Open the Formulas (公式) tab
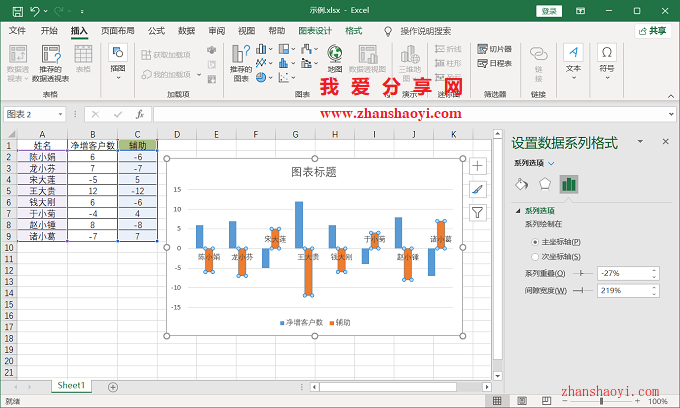Screen dimensions: 680x408 point(156,31)
